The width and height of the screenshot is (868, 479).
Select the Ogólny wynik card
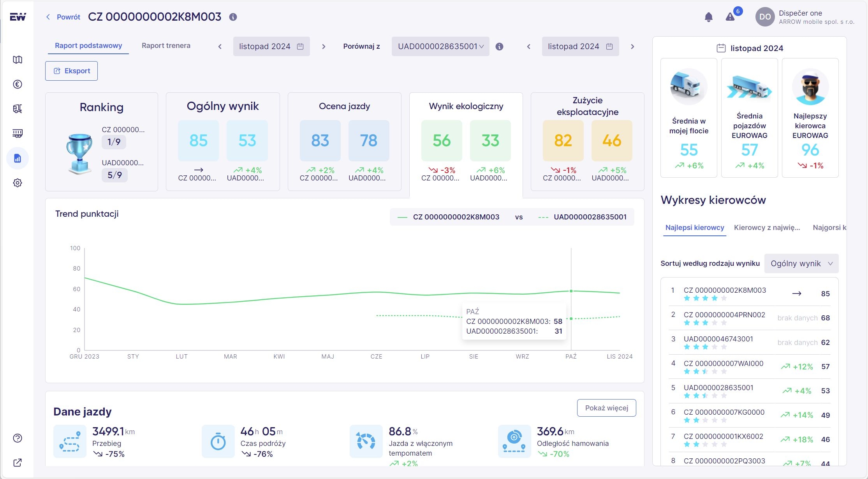pos(223,141)
